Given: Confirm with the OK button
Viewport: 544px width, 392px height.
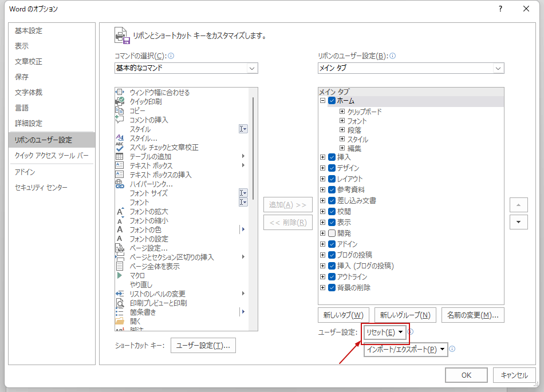Looking at the screenshot, I should (466, 375).
